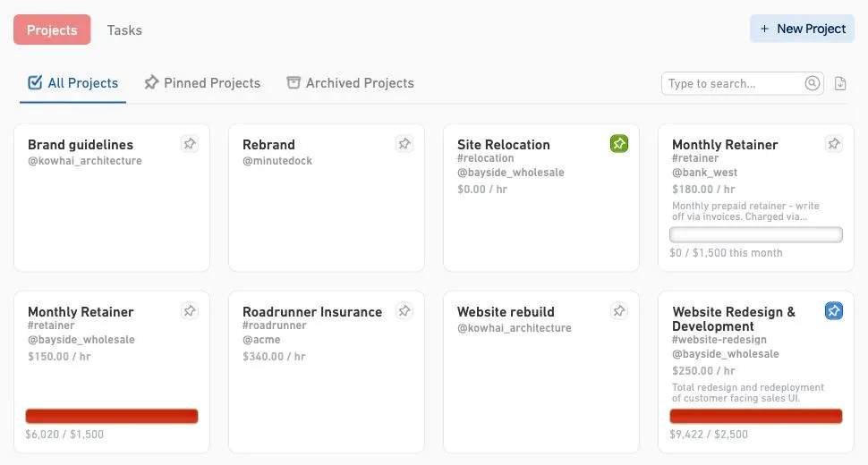Open the Roadrunner Insurance project title

pos(312,312)
